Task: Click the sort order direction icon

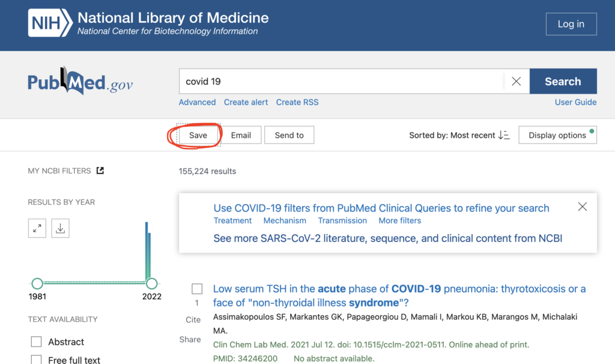Action: coord(504,135)
